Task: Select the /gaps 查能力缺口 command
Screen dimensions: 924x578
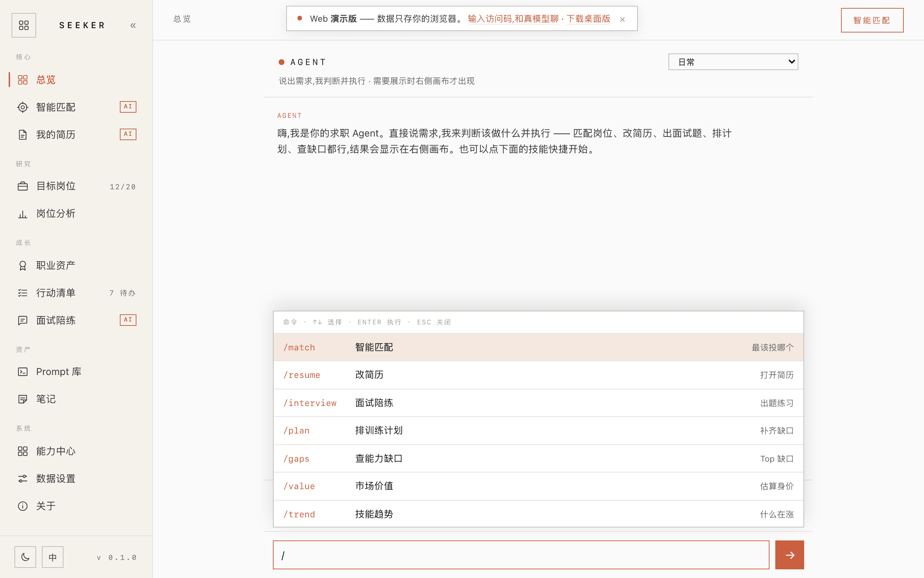Action: 539,458
